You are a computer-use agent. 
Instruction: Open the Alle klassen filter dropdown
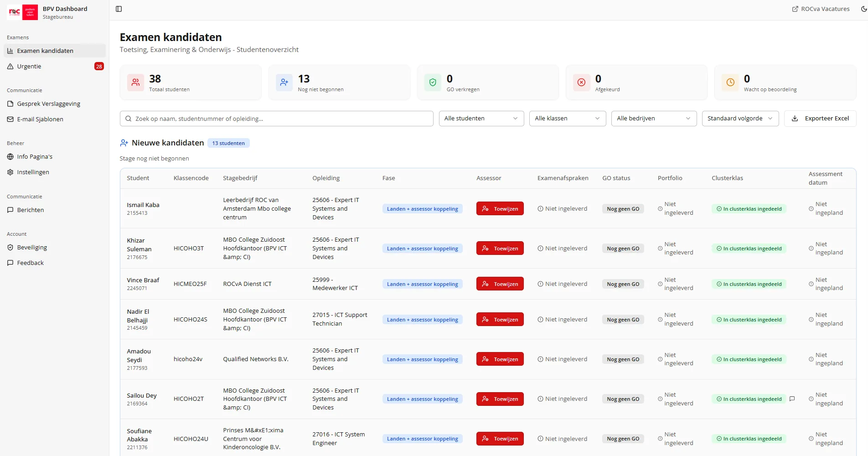click(x=567, y=119)
